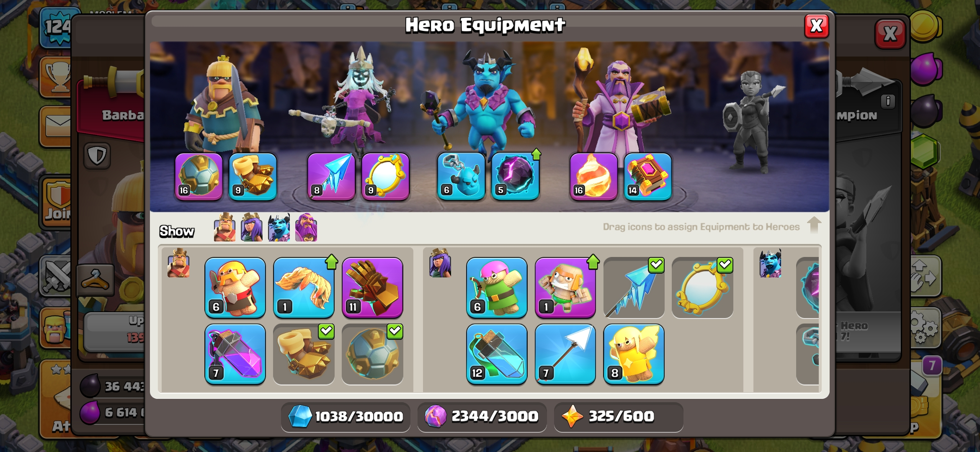
Task: Show only Minion Prince equipment filter
Action: pos(279,227)
